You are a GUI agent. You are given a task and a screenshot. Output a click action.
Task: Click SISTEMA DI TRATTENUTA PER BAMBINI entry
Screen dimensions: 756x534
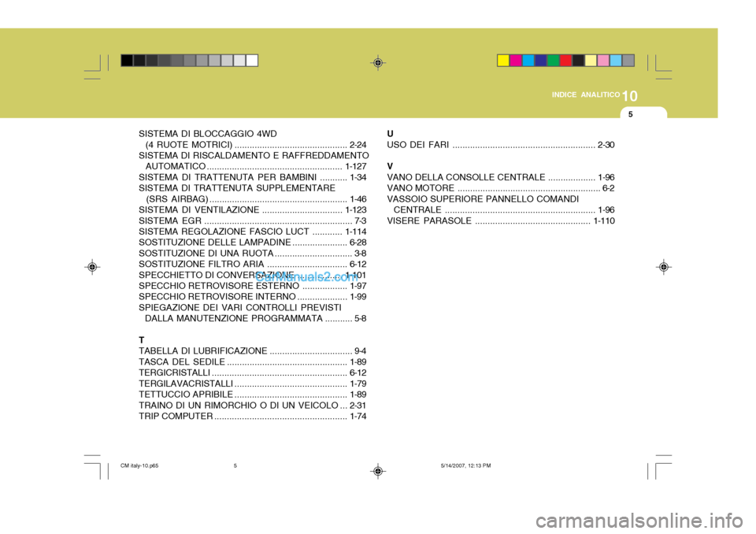253,177
